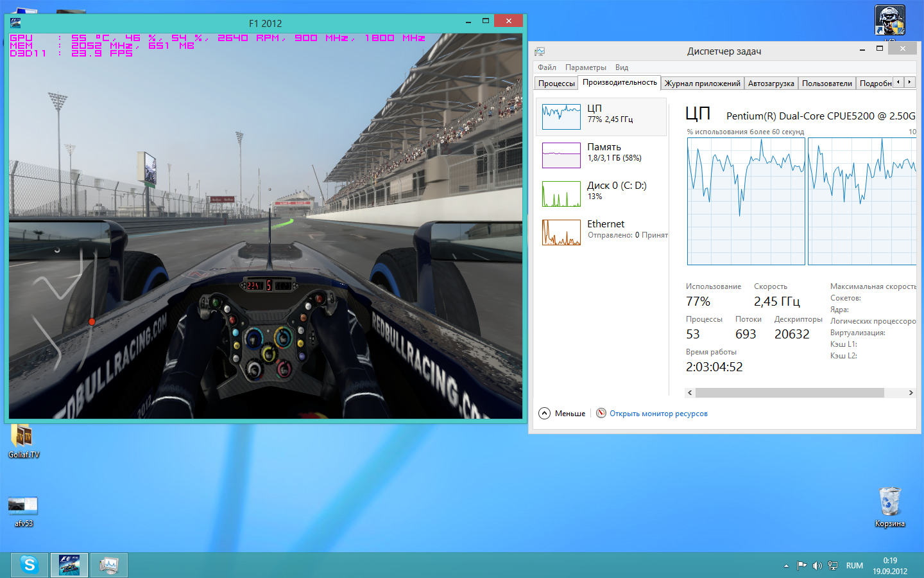Minimize the Task Manager window
The image size is (924, 578).
tap(862, 49)
